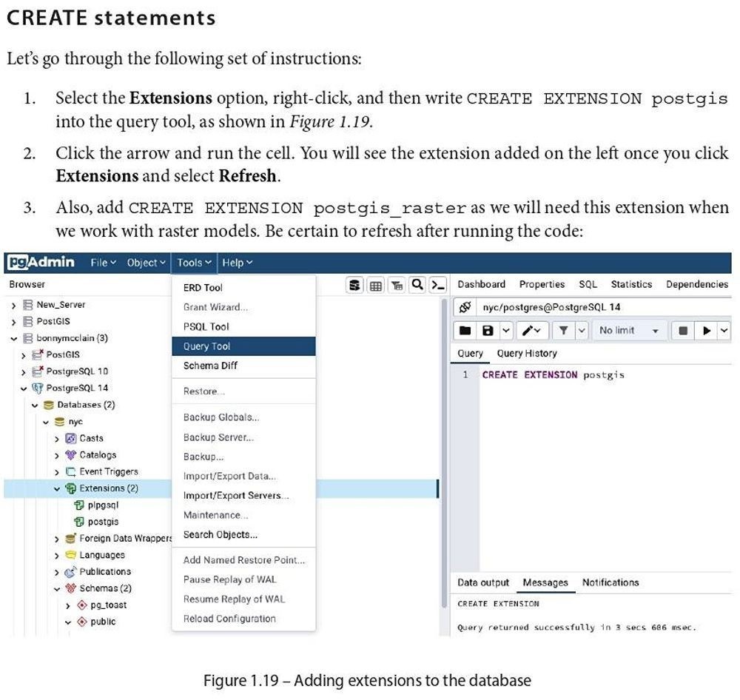740x700 pixels.
Task: Switch to the SQL tab
Action: [588, 284]
